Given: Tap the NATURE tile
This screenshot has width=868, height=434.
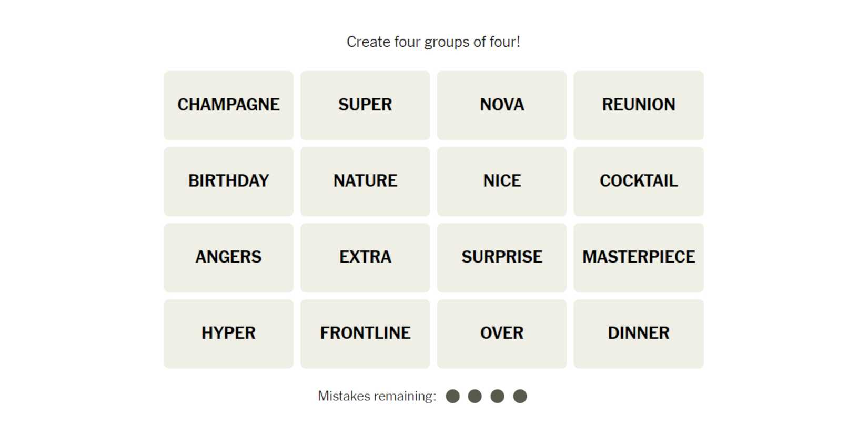Looking at the screenshot, I should (365, 181).
